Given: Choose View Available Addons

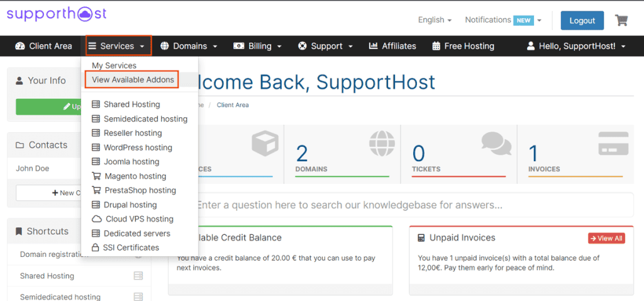Looking at the screenshot, I should [133, 80].
